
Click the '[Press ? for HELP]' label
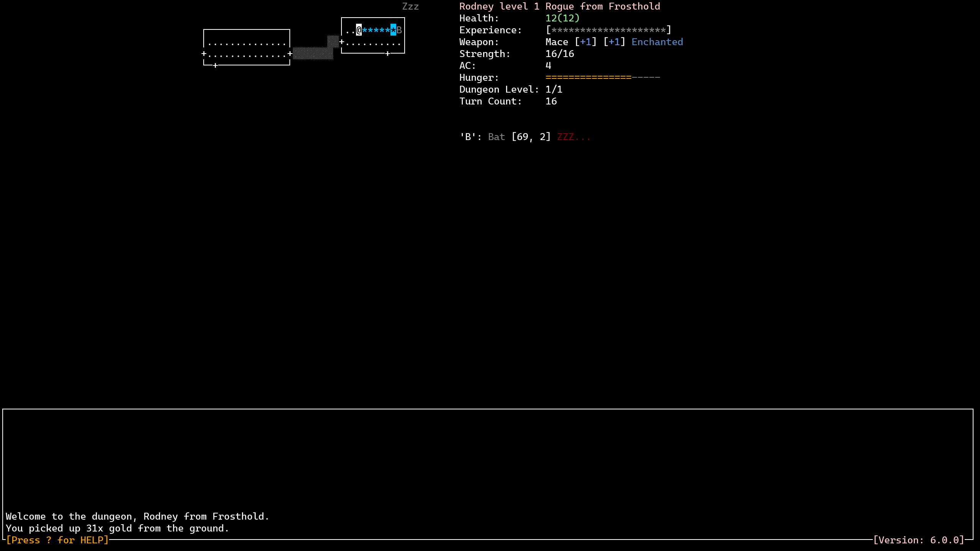pos(57,540)
